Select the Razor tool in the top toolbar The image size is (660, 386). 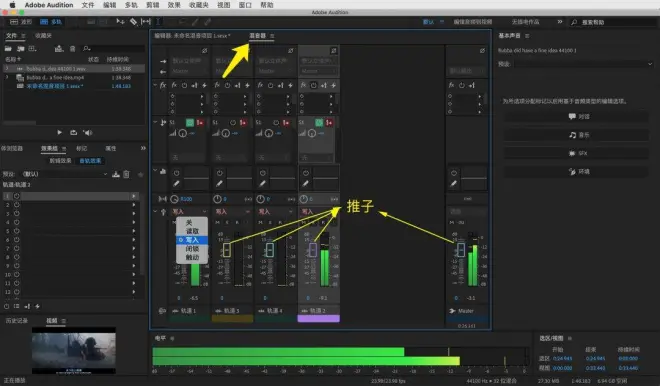(133, 21)
